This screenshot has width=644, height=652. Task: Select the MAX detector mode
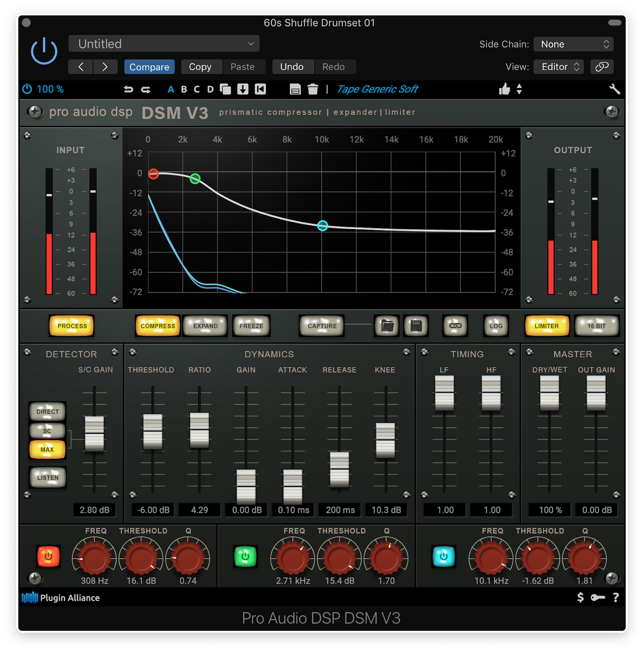[47, 450]
